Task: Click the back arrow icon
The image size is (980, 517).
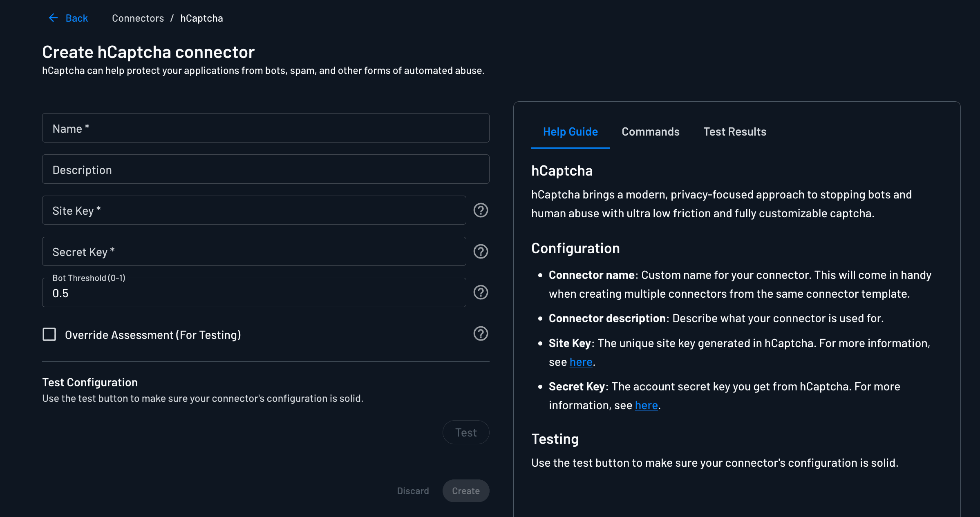Action: [53, 18]
